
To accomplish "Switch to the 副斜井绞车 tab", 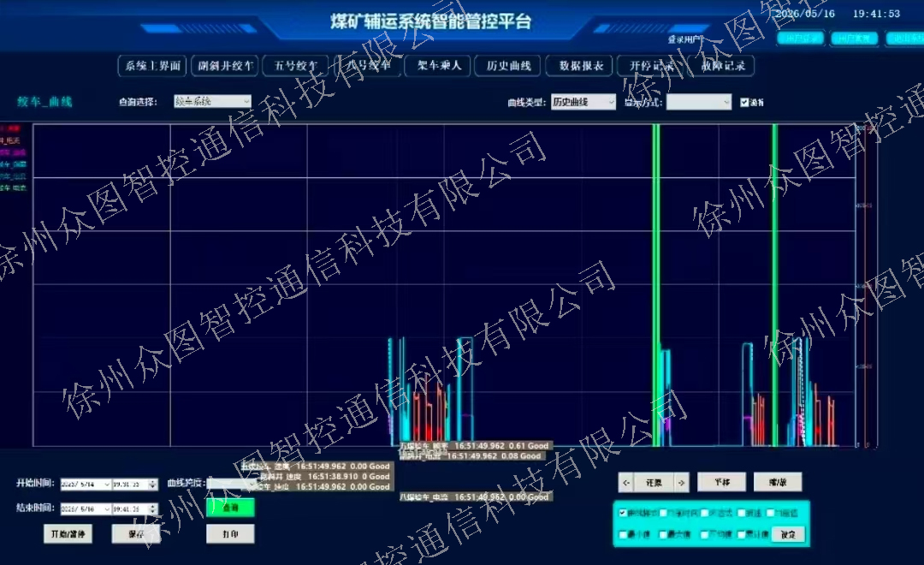I will [225, 65].
